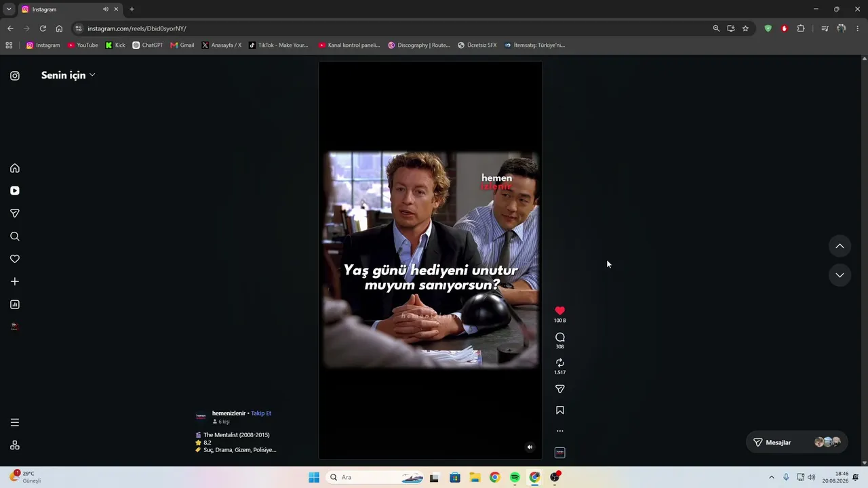Save the reel with the bookmark icon

pyautogui.click(x=559, y=410)
